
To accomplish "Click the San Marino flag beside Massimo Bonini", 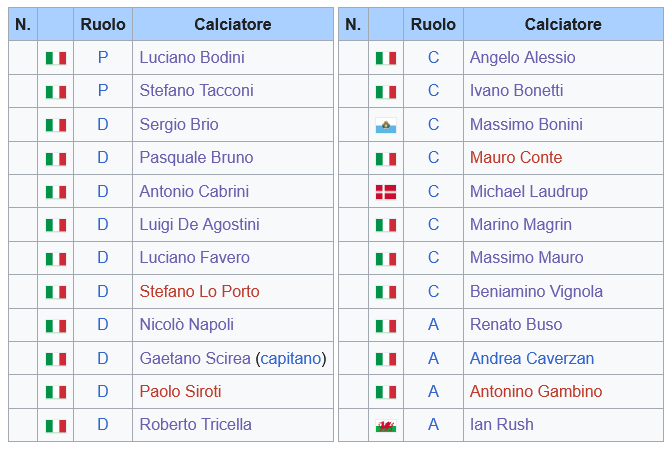I will (x=385, y=125).
